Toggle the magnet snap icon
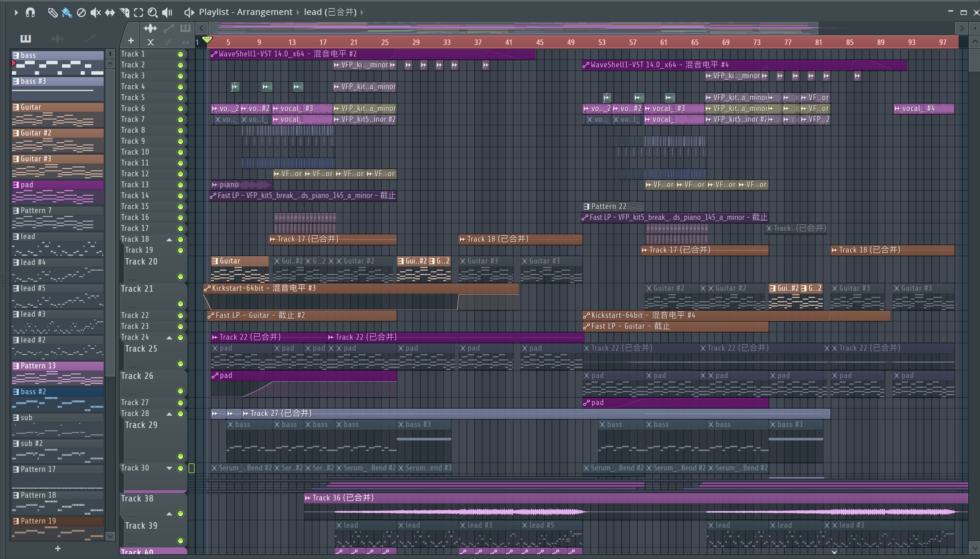 click(x=30, y=12)
